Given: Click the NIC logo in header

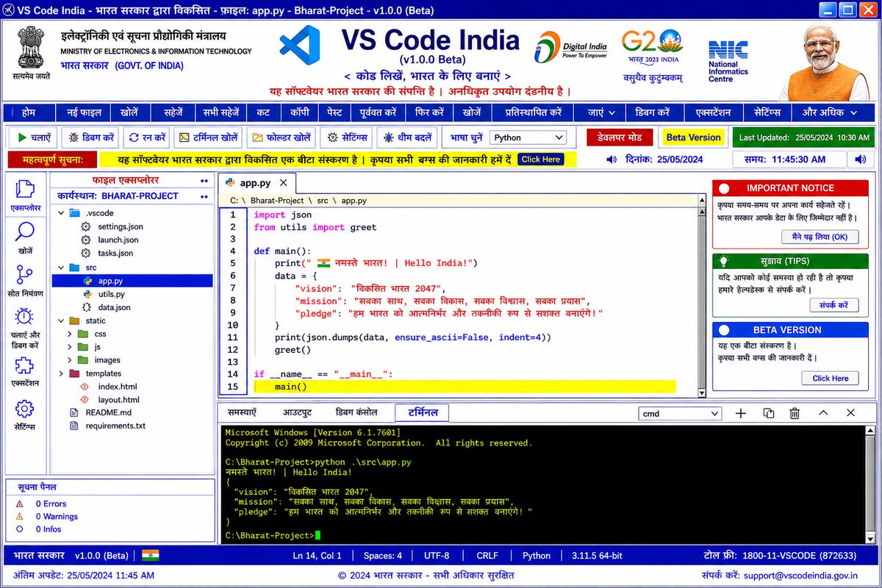Looking at the screenshot, I should pos(727,60).
